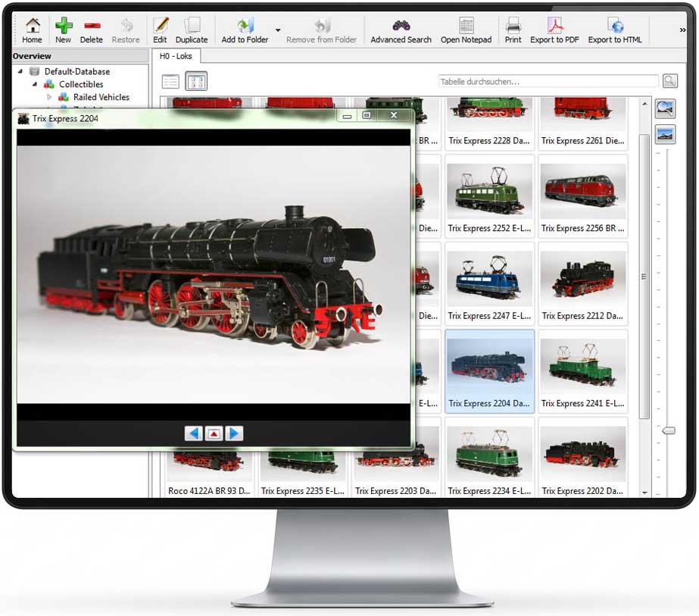Image resolution: width=699 pixels, height=616 pixels.
Task: Click the image zoom icon in right sidebar
Action: [665, 109]
